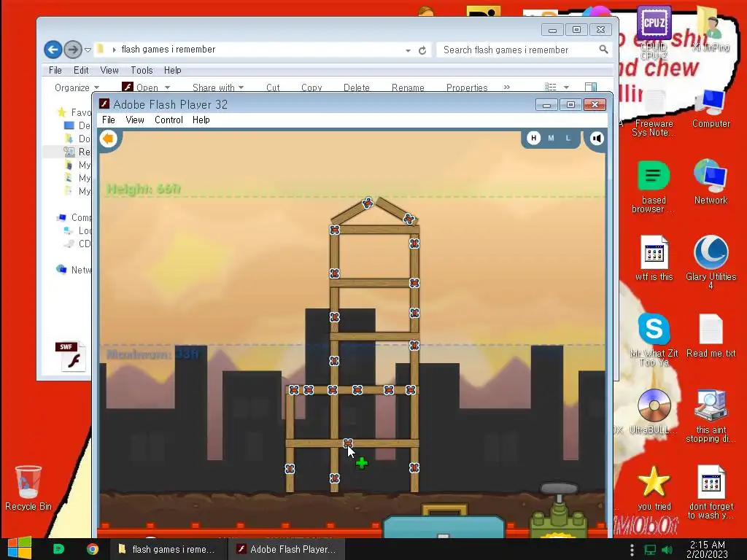747x560 pixels.
Task: Click the dynamite on the tower roof peak
Action: tap(368, 203)
